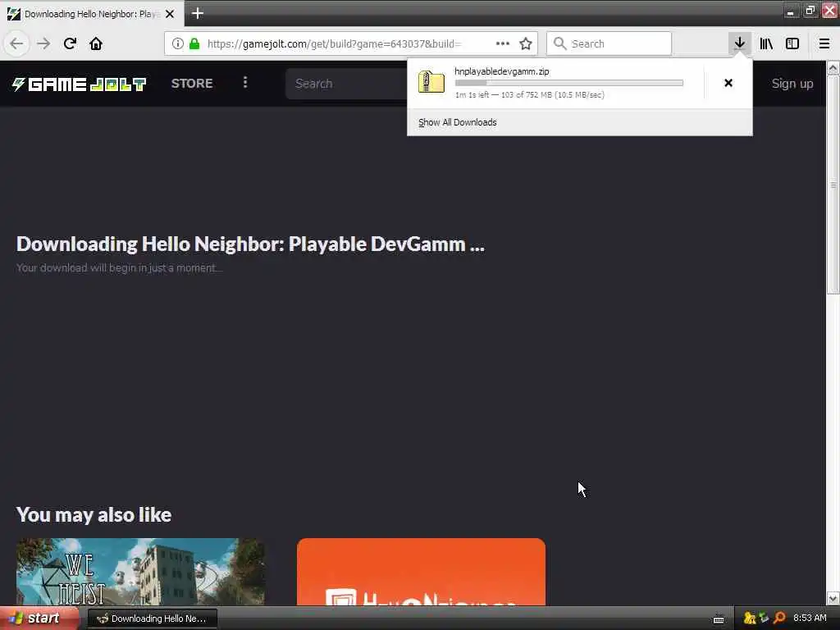View site information icon in address bar
Image resolution: width=840 pixels, height=630 pixels.
point(178,44)
